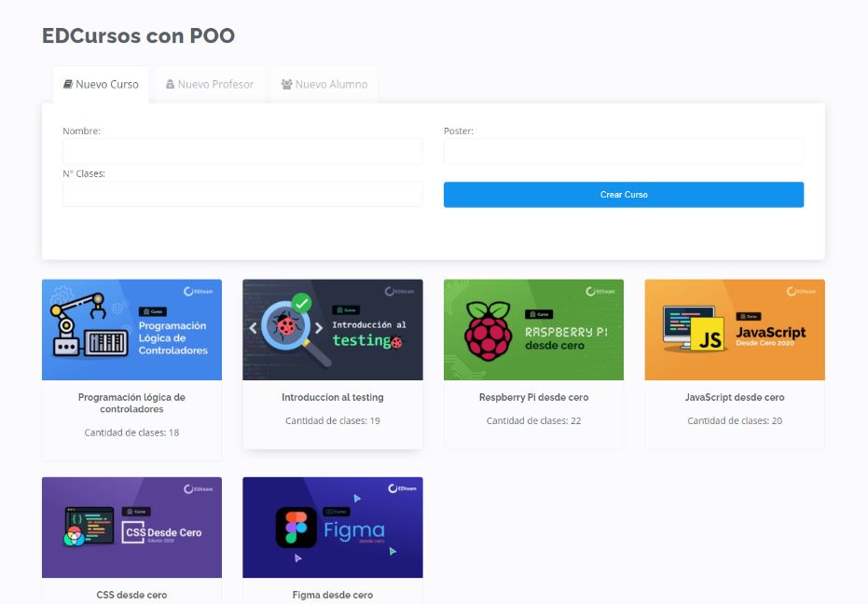Viewport: 868px width, 604px height.
Task: Click the green checkmark icon on the testing poster
Action: 301,304
